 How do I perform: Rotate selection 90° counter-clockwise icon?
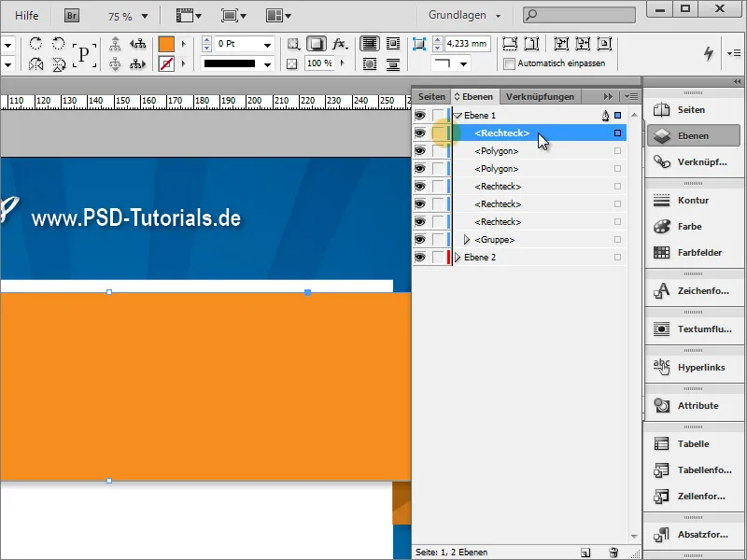click(58, 44)
